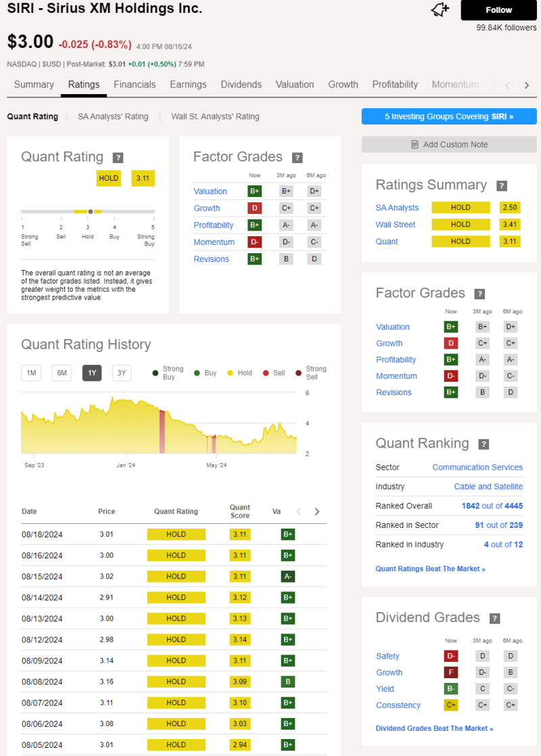Show next table columns arrow
Viewport: 541px width, 756px height.
(x=317, y=512)
